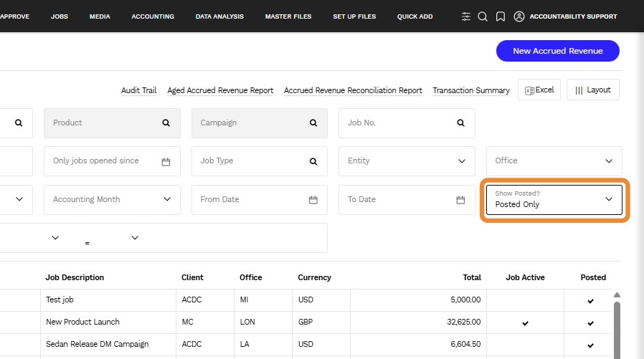This screenshot has width=644, height=359.
Task: Open the DATA ANALYSIS menu
Action: pyautogui.click(x=219, y=16)
